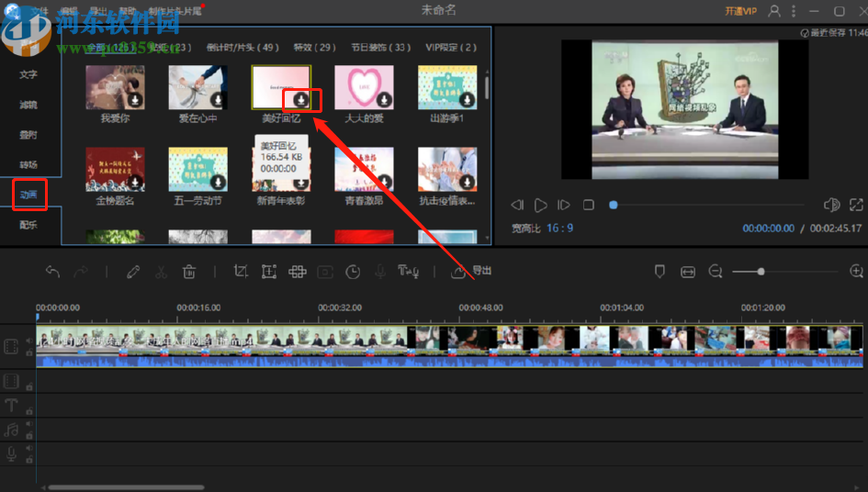Enter fullscreen preview mode

click(856, 205)
